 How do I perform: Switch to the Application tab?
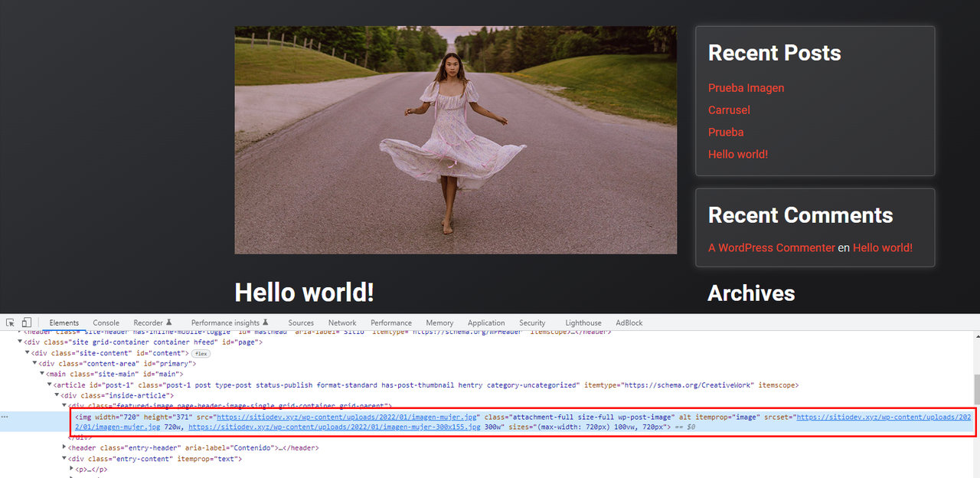(x=486, y=322)
